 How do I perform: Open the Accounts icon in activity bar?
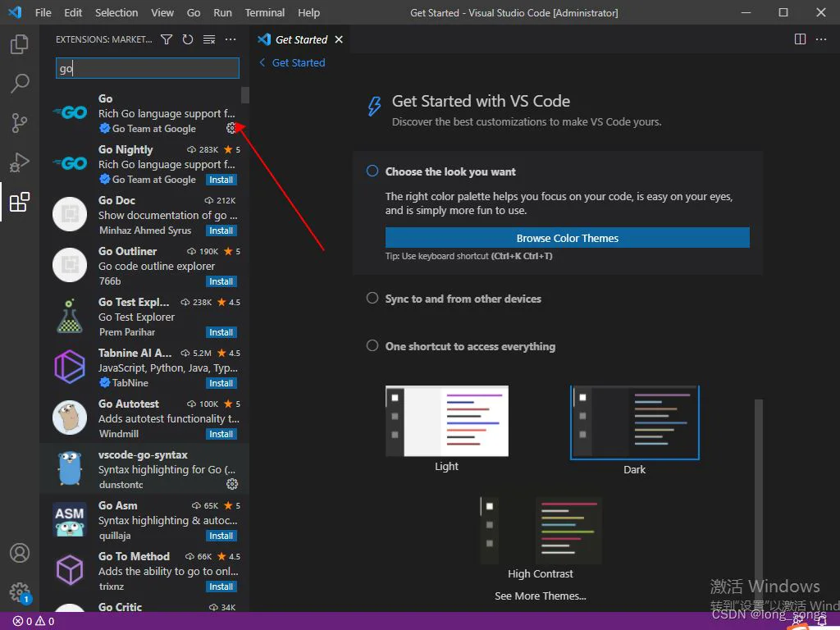pos(20,553)
